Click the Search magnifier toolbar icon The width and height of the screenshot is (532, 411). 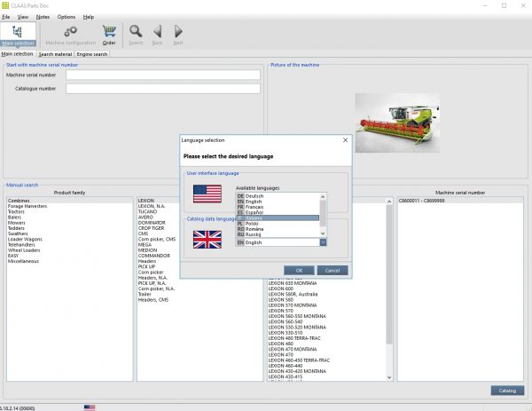tap(136, 31)
